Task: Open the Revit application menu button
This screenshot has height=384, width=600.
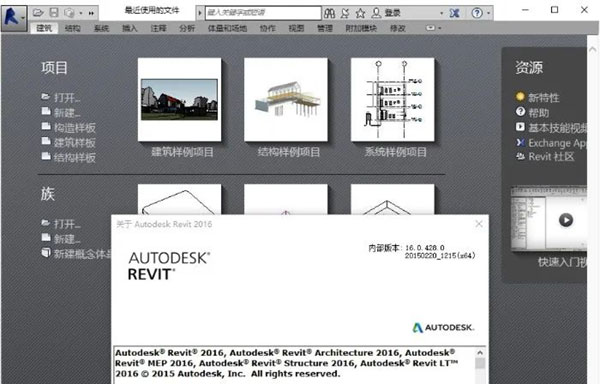Action: [x=14, y=18]
